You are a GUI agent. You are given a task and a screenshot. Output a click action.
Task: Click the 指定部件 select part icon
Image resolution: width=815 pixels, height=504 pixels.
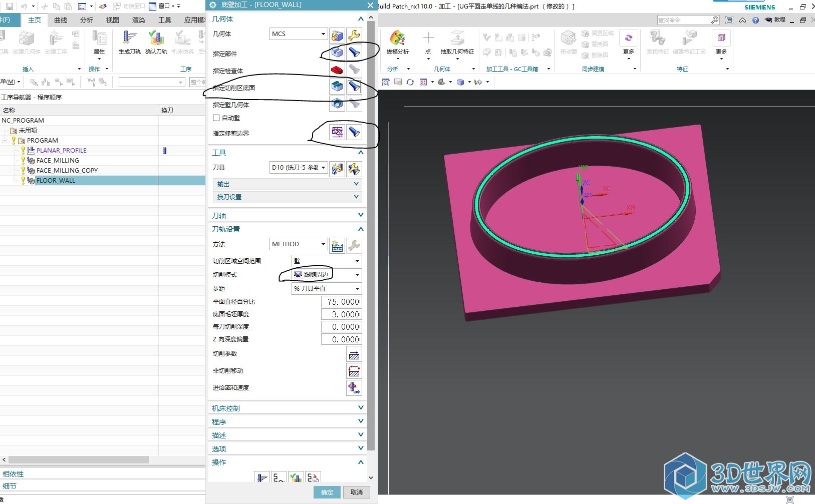pyautogui.click(x=337, y=53)
